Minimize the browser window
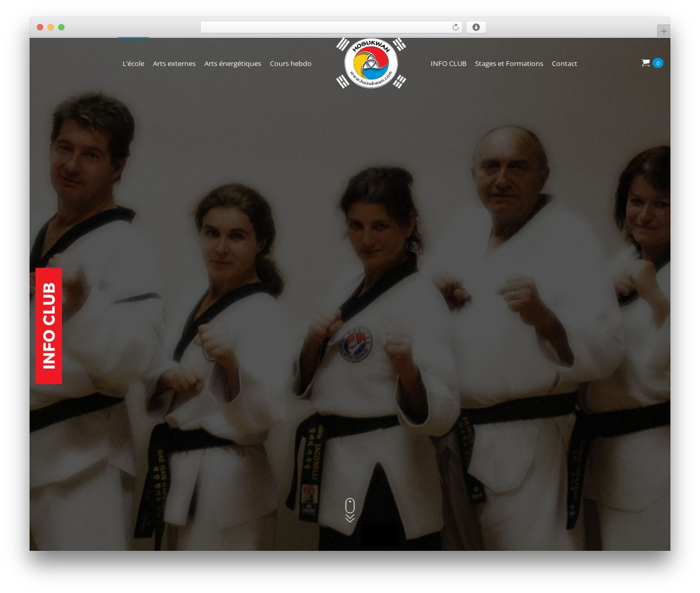This screenshot has width=700, height=593. 50,27
